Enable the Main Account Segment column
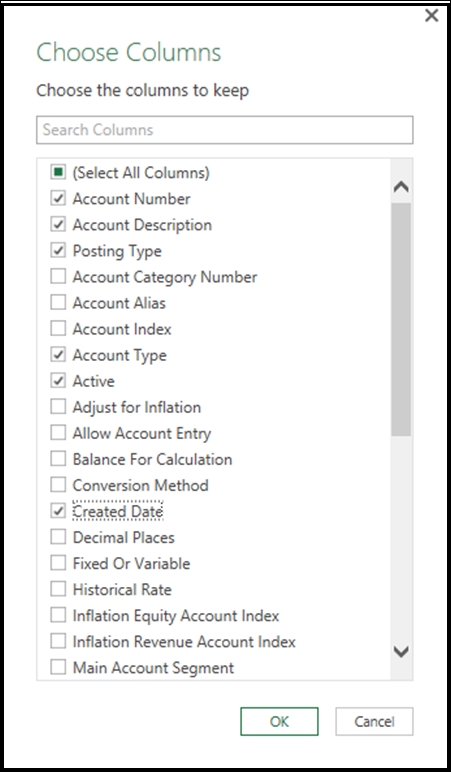451x772 pixels. pos(58,668)
